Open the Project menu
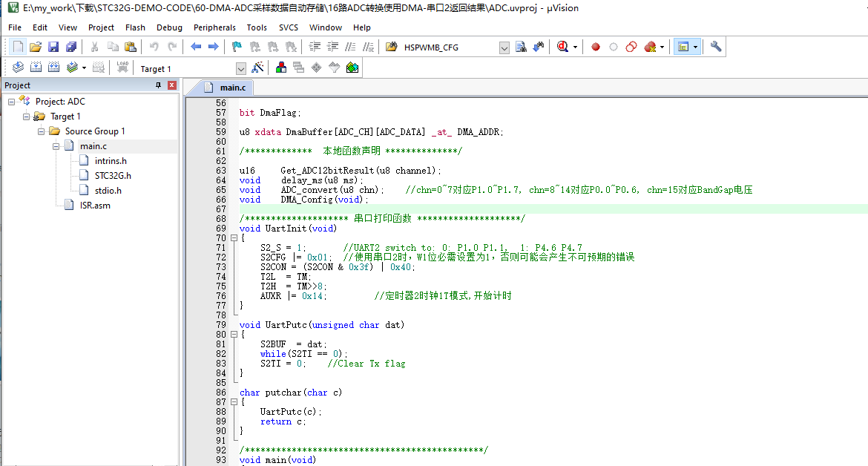 101,27
